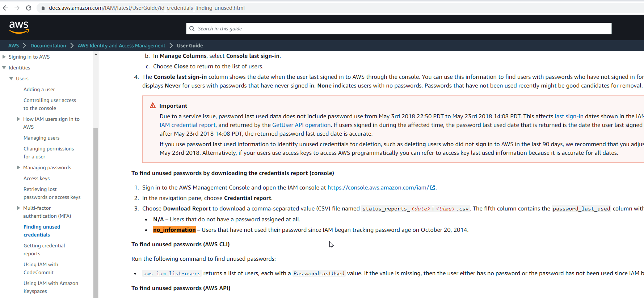Open AWS breadcrumb link
This screenshot has width=644, height=298.
coord(13,46)
